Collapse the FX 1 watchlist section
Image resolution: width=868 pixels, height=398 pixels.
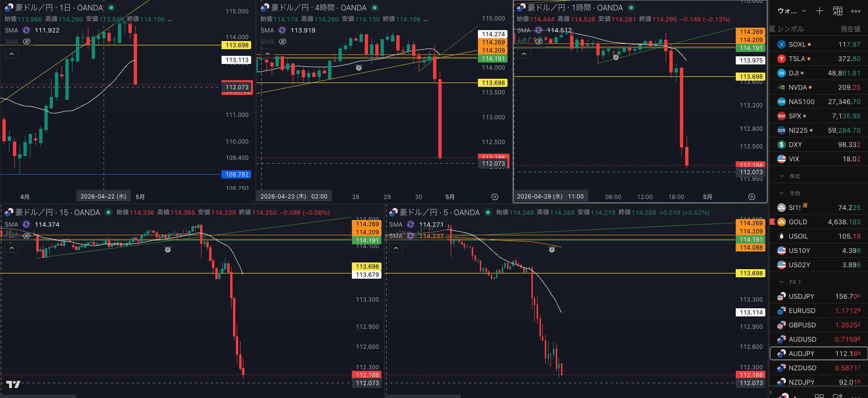(x=782, y=282)
